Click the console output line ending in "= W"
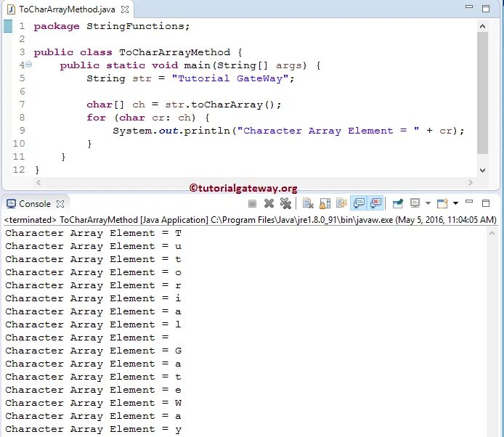Screen dimensions: 504x437 point(93,404)
